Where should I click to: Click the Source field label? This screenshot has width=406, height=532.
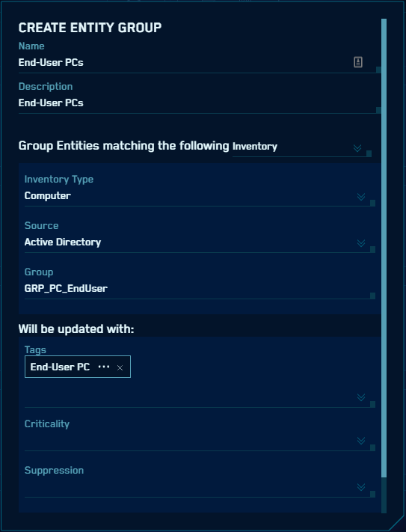tap(41, 226)
